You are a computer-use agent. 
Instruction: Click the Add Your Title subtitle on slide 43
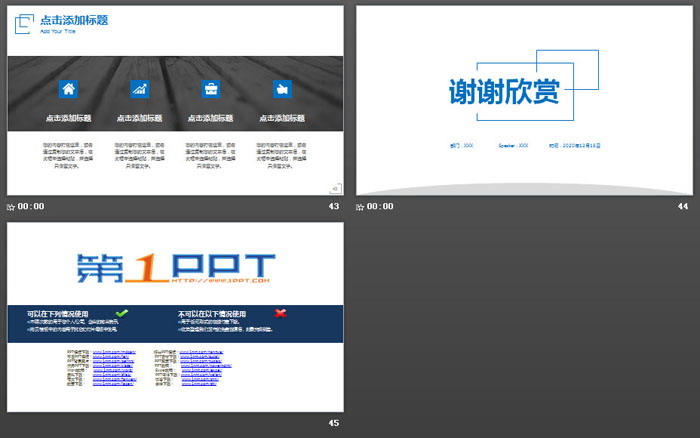tap(58, 31)
